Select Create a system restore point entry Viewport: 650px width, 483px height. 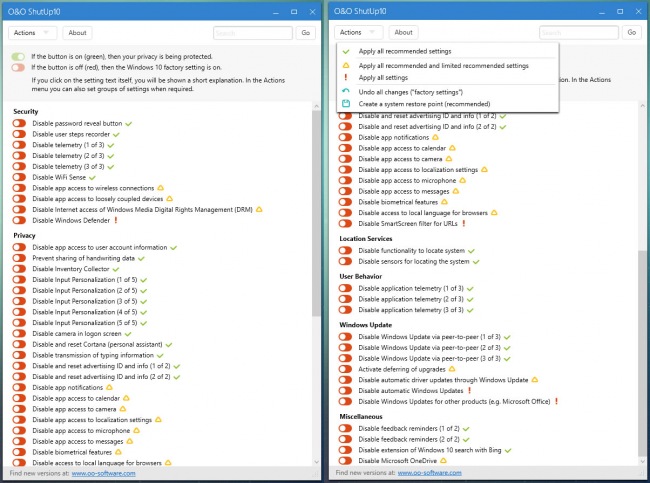click(x=448, y=104)
